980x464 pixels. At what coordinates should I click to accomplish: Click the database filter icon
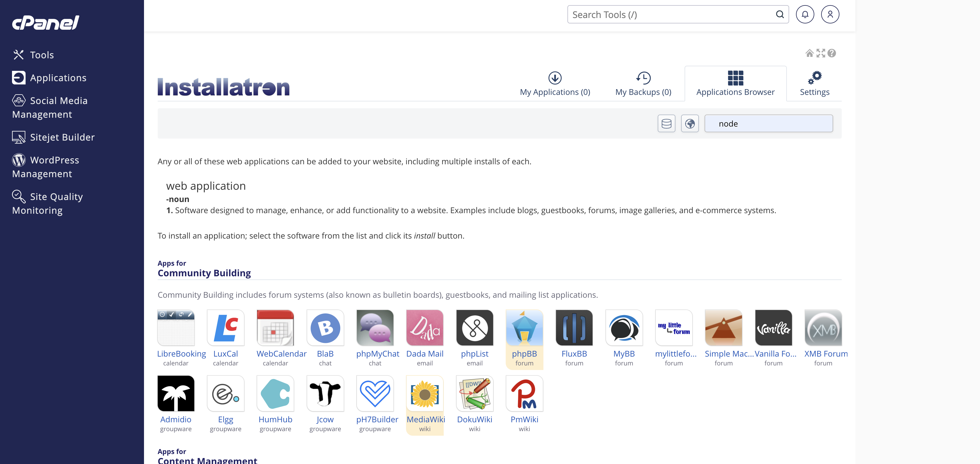click(x=666, y=124)
